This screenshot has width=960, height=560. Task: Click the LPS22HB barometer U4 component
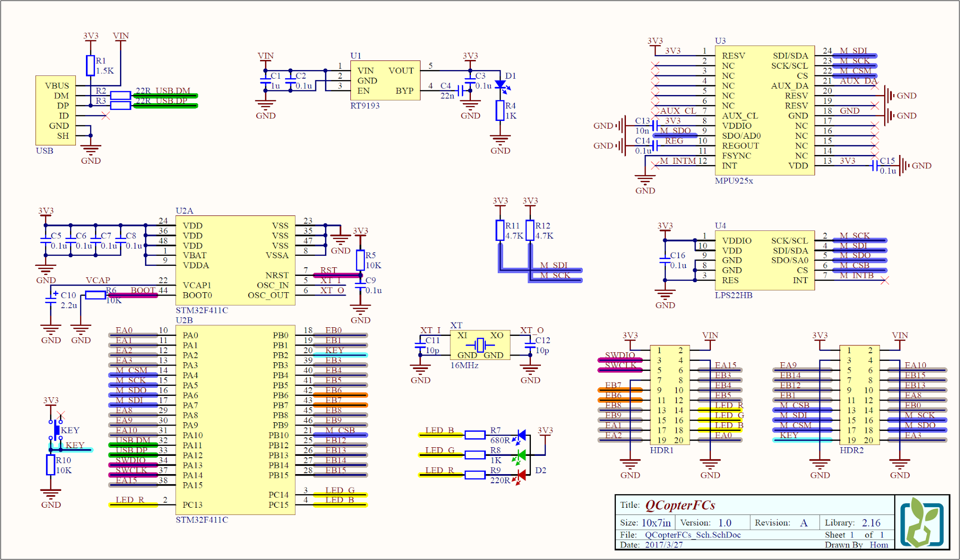(x=764, y=260)
